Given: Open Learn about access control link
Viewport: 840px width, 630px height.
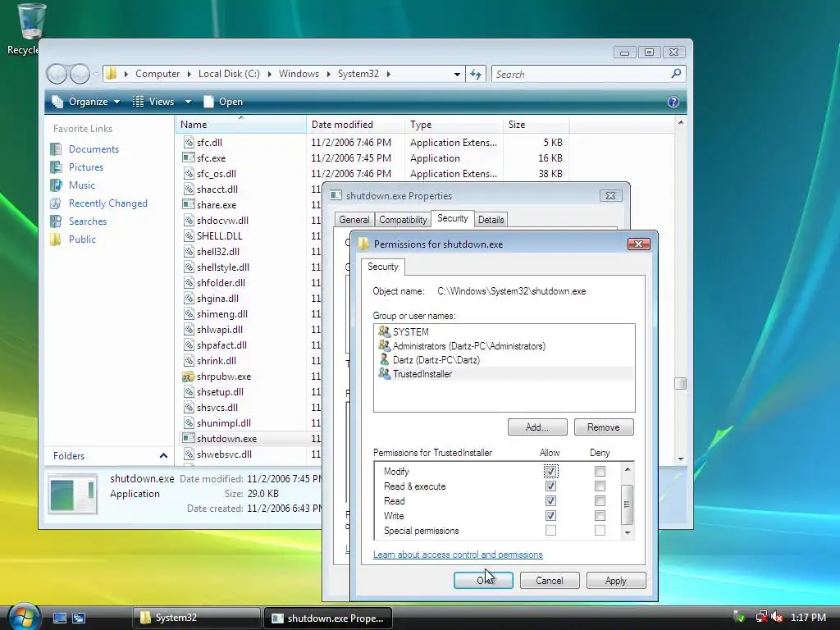Looking at the screenshot, I should click(458, 555).
